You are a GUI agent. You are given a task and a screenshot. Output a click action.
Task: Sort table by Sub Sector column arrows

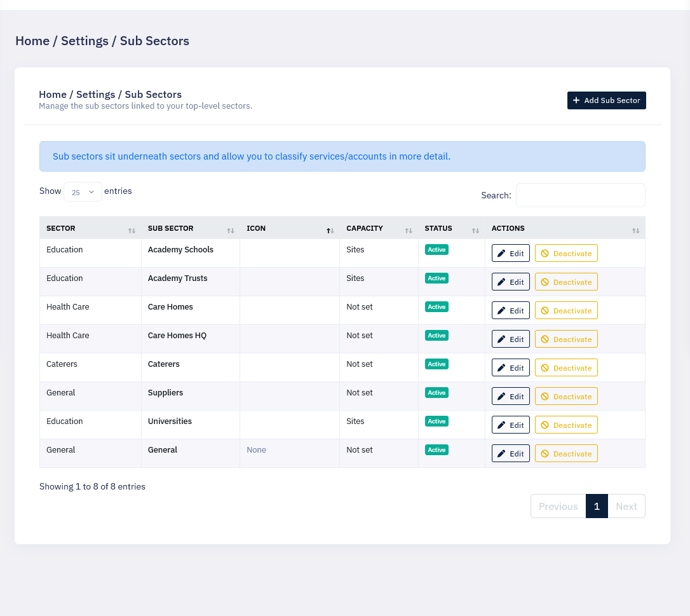pos(230,231)
